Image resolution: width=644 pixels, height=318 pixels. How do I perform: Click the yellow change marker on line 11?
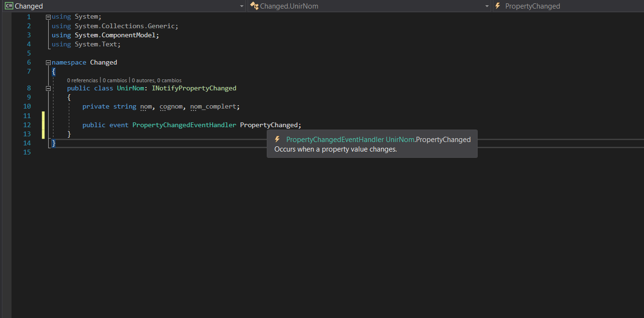tap(44, 116)
